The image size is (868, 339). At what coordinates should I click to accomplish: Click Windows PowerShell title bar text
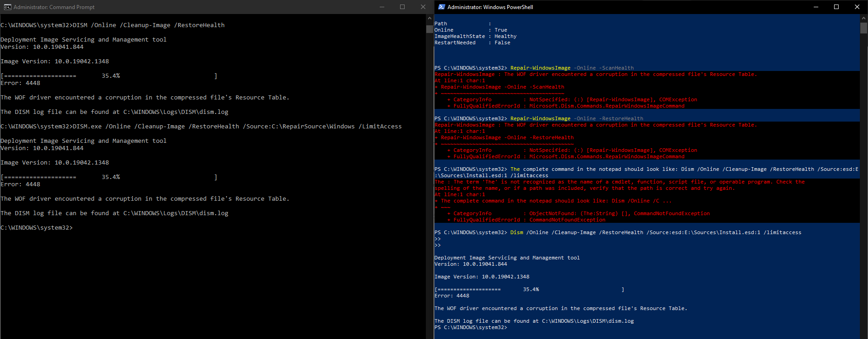coord(490,7)
